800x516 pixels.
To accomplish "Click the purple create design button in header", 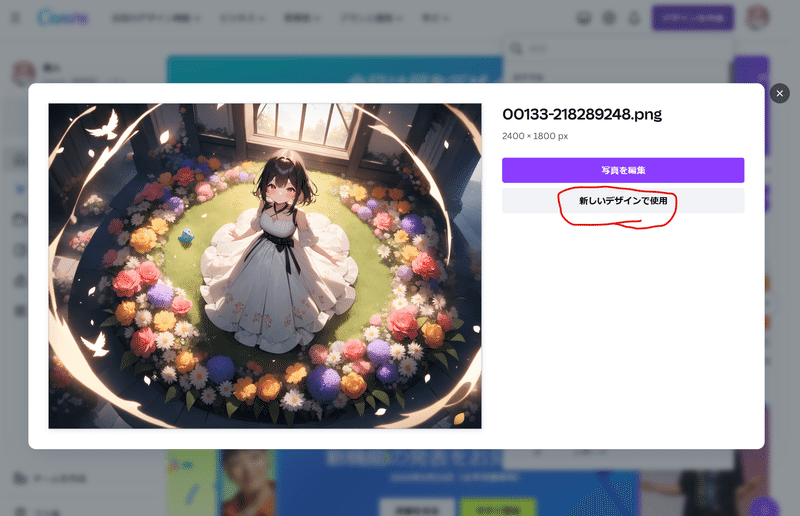I will pos(692,18).
